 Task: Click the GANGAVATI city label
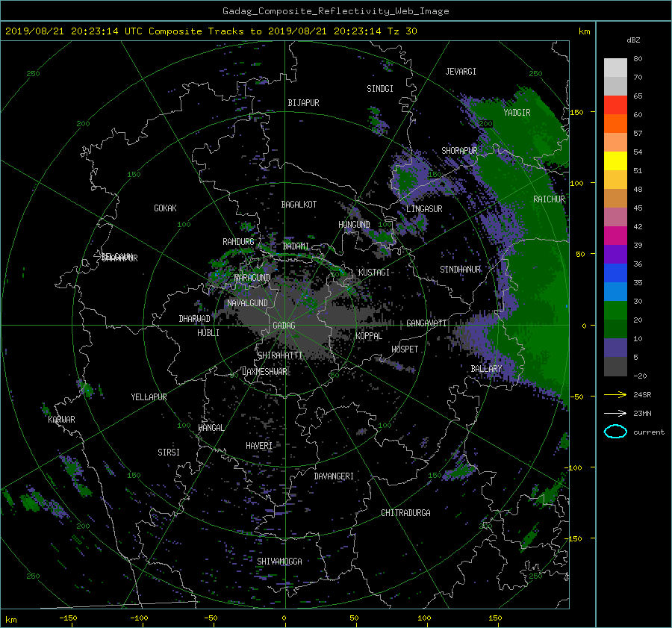(426, 323)
